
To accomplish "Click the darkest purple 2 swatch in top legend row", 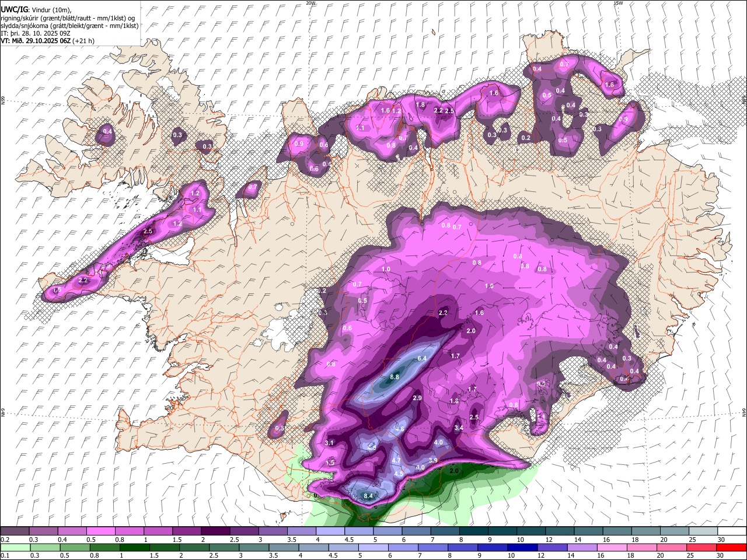I will tap(215, 531).
